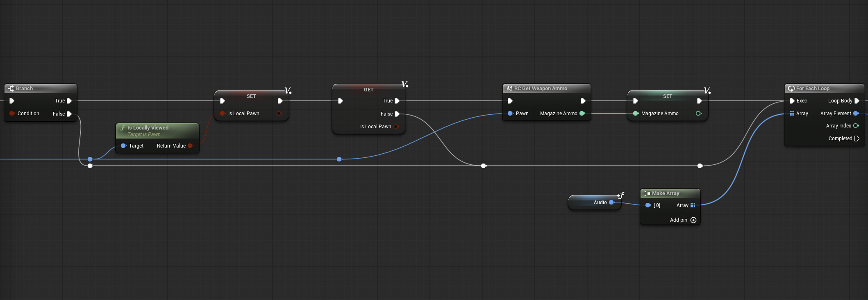Click the Branch node False output pin

(69, 114)
